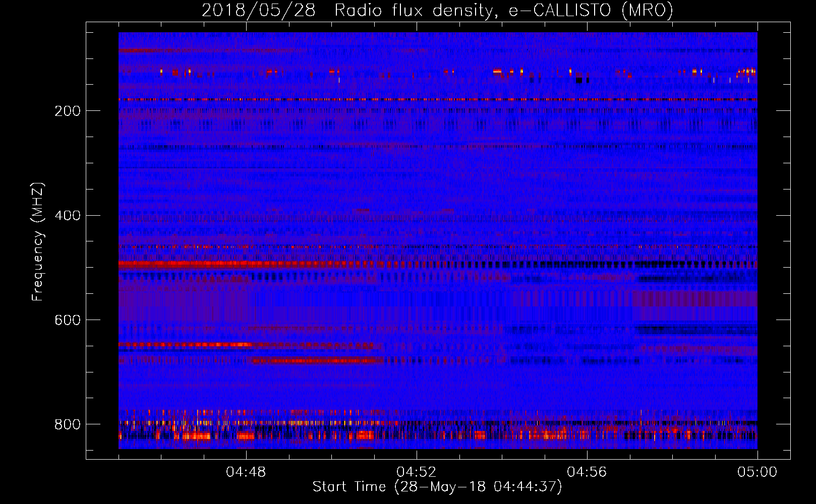
Task: Click the 04:56 time tick label
Action: (587, 472)
